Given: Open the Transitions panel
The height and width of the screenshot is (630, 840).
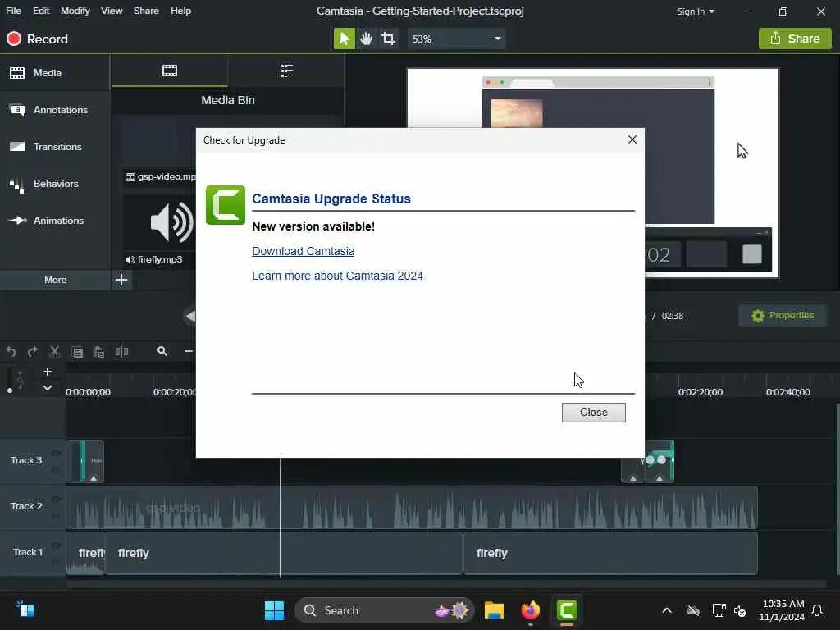Looking at the screenshot, I should [x=55, y=147].
